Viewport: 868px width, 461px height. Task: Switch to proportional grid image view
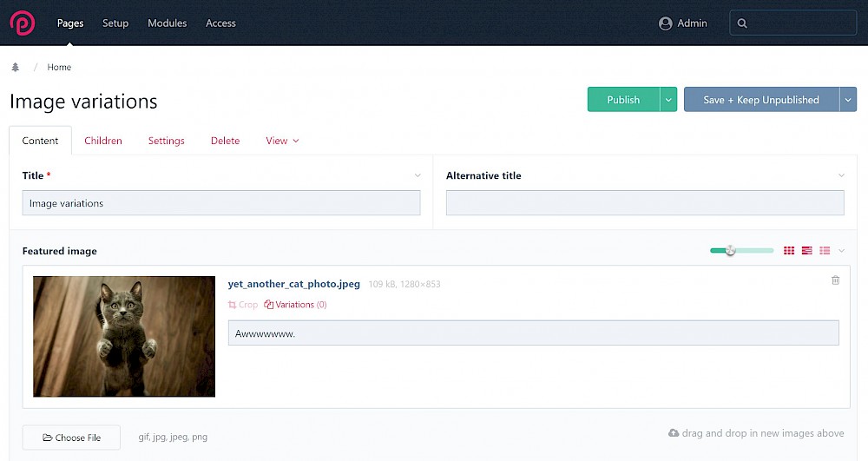807,251
